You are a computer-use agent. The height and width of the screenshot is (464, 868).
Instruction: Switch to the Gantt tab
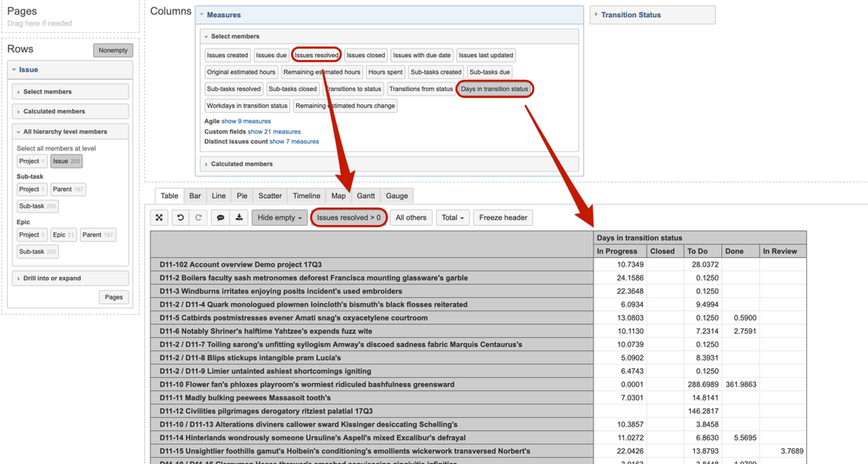click(366, 196)
